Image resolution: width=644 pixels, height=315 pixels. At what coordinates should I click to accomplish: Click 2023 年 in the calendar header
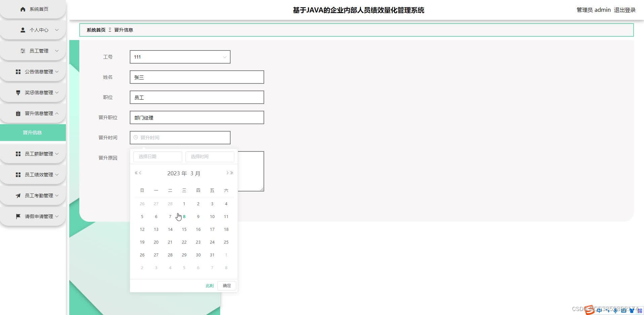[x=177, y=173]
